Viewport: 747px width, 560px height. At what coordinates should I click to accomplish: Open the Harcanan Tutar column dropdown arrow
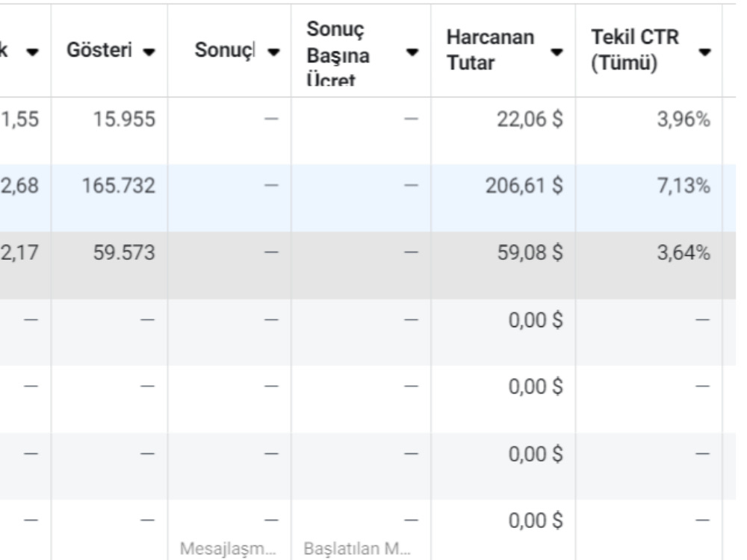(x=557, y=52)
